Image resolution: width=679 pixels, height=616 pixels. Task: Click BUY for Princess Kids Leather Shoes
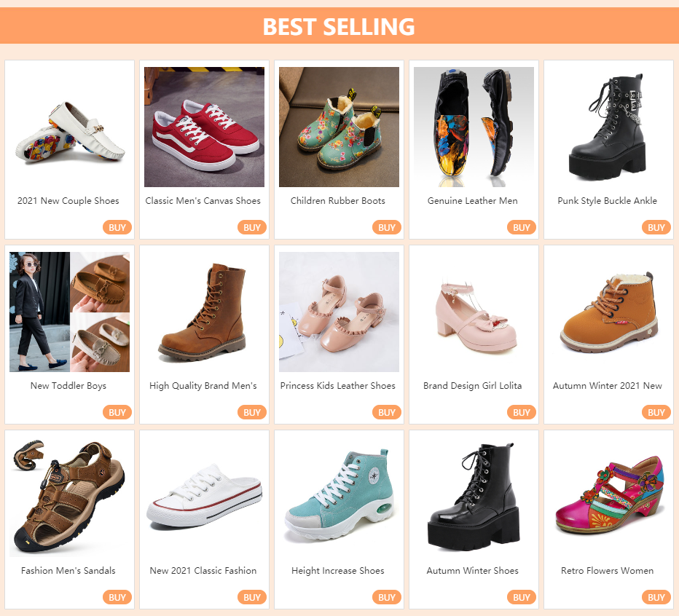(387, 412)
